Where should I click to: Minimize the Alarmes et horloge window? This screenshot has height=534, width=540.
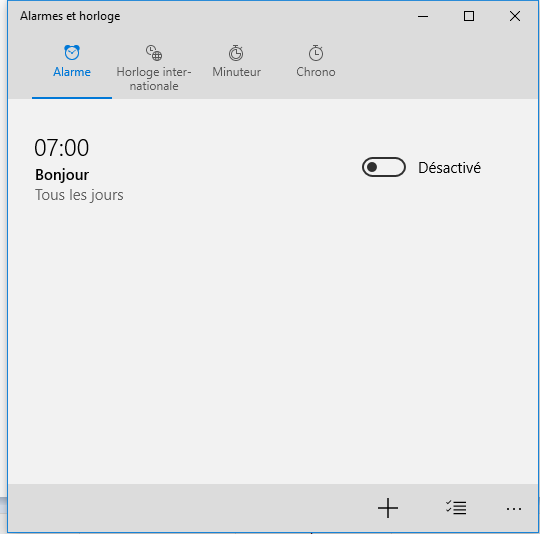click(423, 16)
